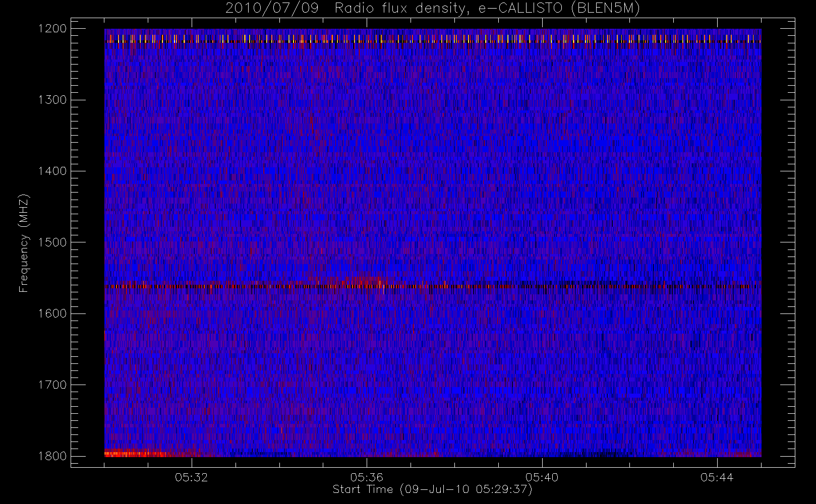Click the 'Start Time (09-Jul-10 05:29:37)' label
Viewport: 816px width, 504px height.
click(432, 489)
